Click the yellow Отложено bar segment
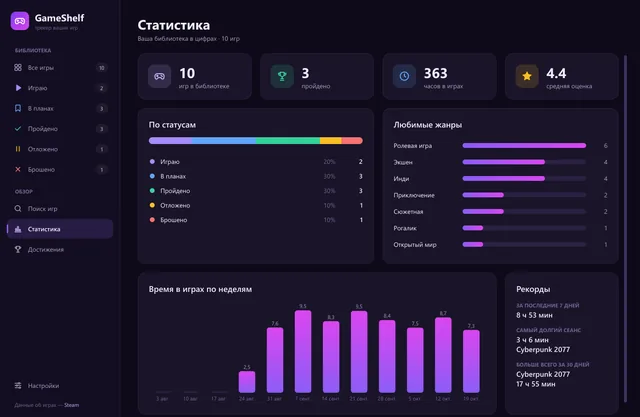The width and height of the screenshot is (640, 417). pyautogui.click(x=331, y=141)
